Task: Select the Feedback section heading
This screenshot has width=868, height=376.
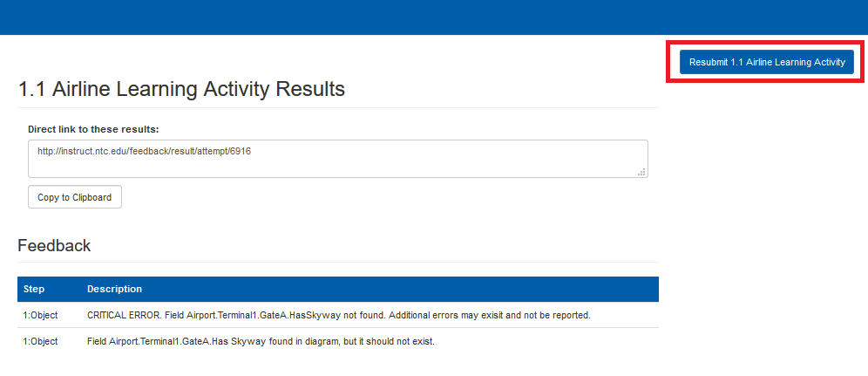Action: (x=54, y=246)
